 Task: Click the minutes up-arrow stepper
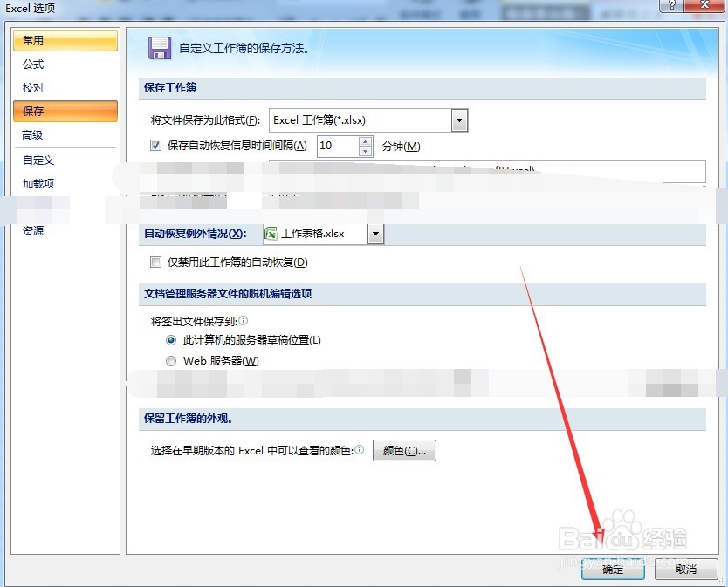coord(366,140)
